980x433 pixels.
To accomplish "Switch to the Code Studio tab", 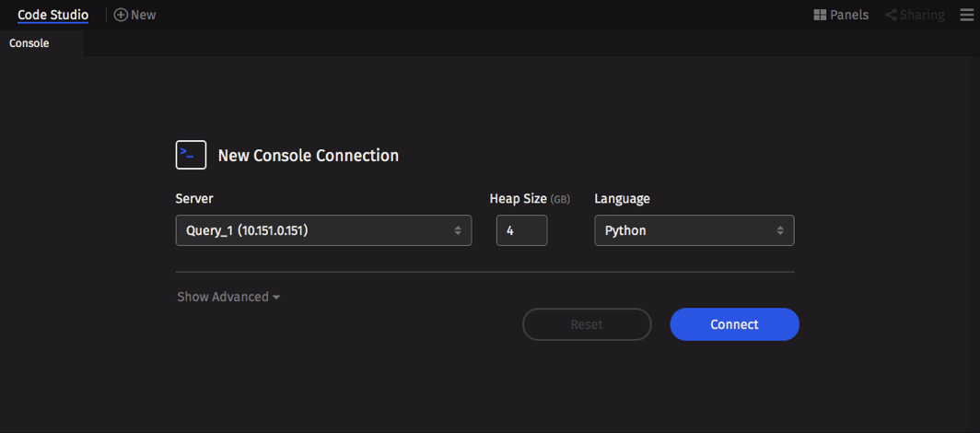I will pyautogui.click(x=53, y=15).
